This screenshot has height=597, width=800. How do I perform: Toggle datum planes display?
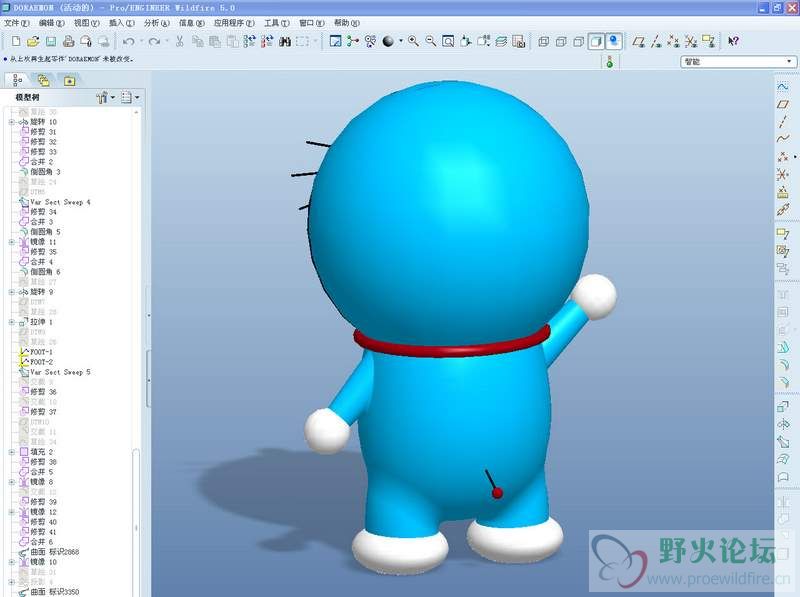(x=638, y=41)
